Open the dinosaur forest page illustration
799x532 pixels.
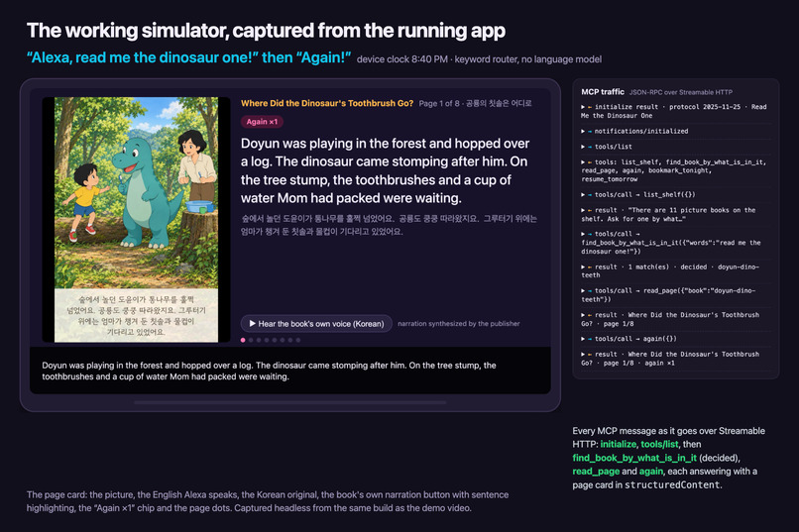tap(136, 219)
